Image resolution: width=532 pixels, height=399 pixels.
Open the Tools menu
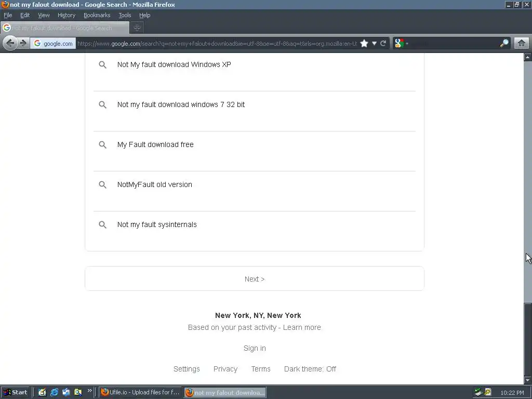click(125, 15)
